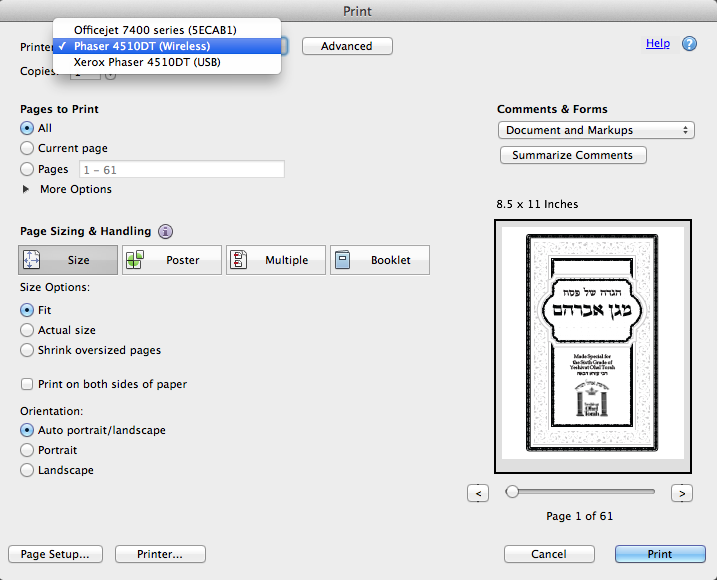Select Portrait orientation
717x580 pixels.
(x=27, y=451)
